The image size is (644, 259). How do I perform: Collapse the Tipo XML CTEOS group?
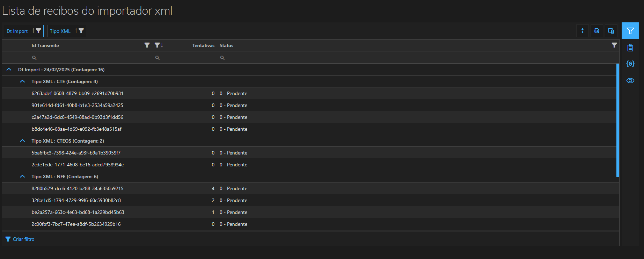point(23,141)
